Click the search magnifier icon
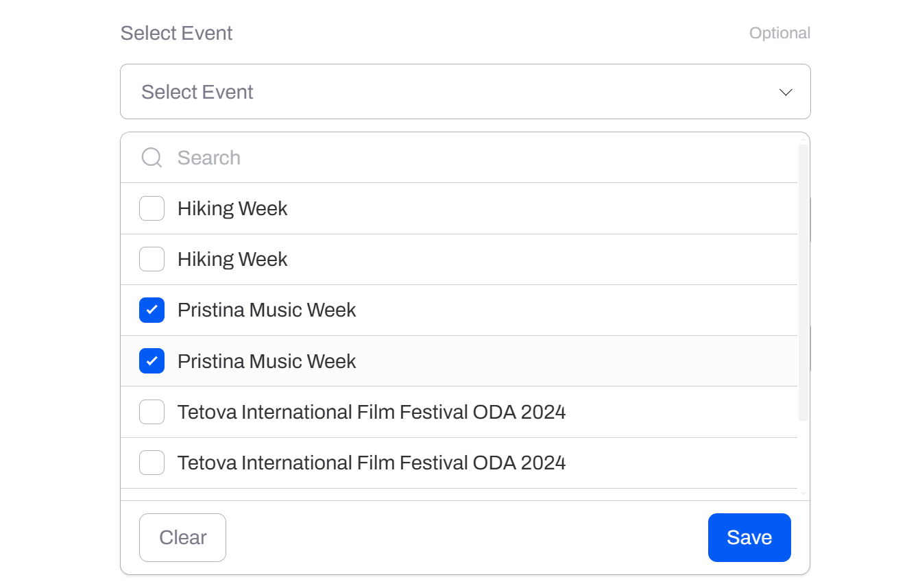The image size is (907, 588). tap(151, 158)
